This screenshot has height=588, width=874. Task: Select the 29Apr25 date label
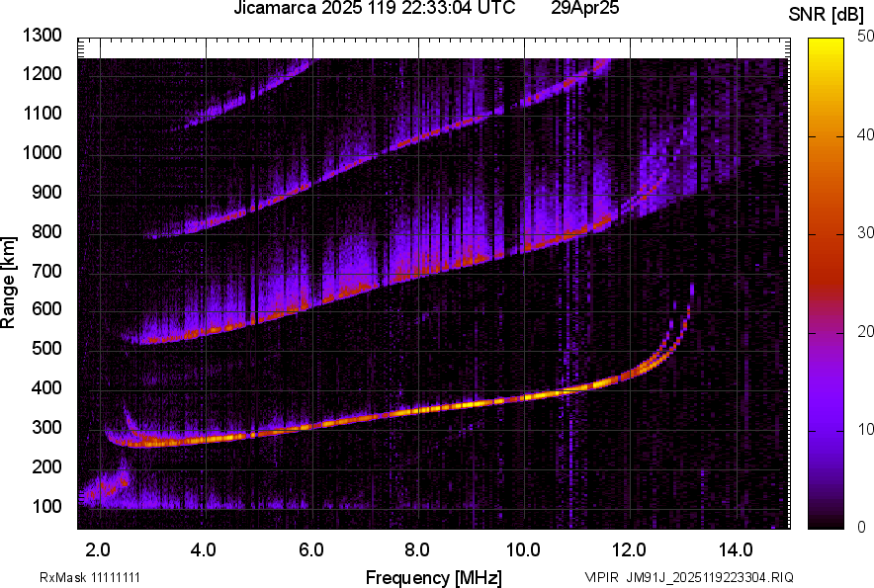coord(584,8)
